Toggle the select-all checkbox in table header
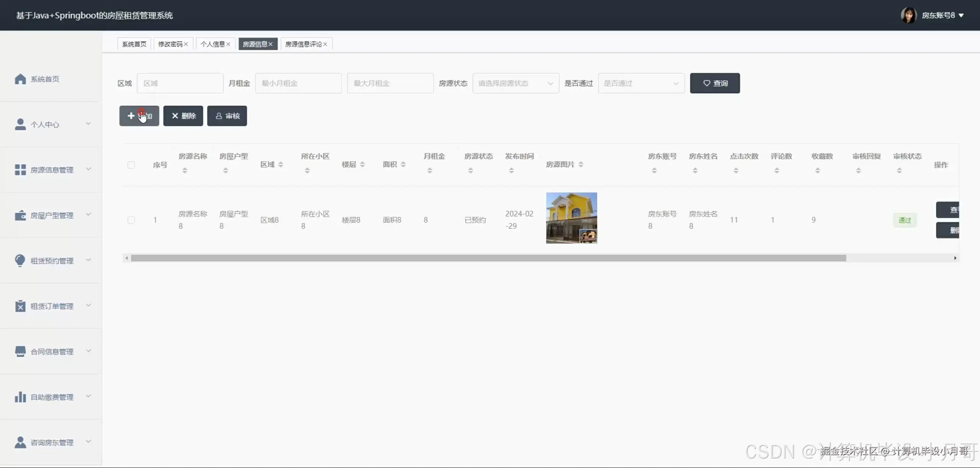Image resolution: width=980 pixels, height=468 pixels. 131,165
